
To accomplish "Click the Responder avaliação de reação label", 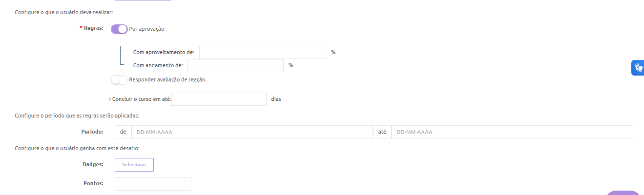I will (167, 80).
